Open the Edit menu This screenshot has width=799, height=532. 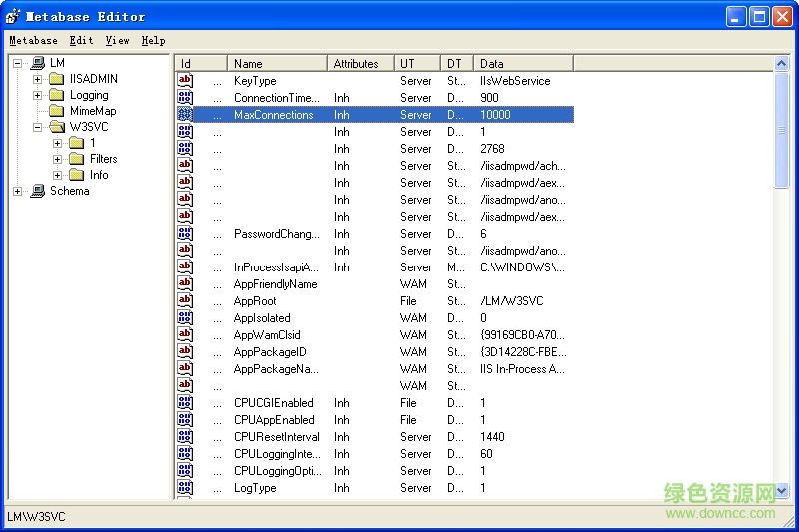click(81, 40)
